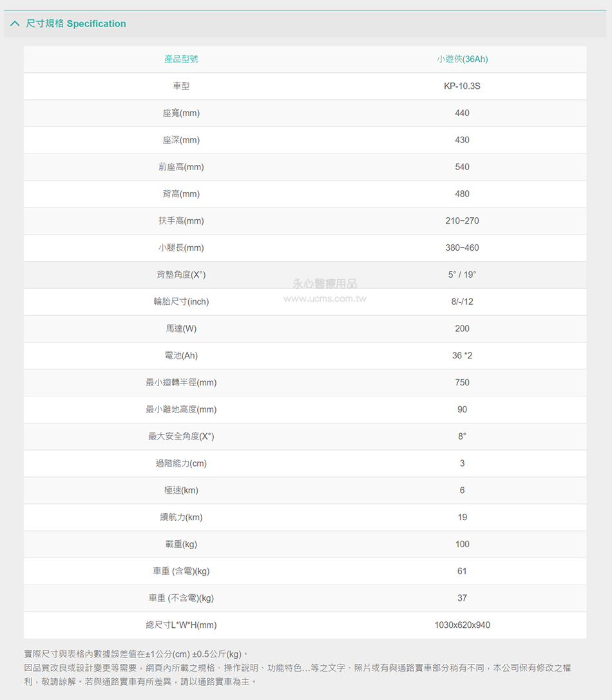Select the 產品型號 column header
Image resolution: width=612 pixels, height=700 pixels.
coord(181,59)
